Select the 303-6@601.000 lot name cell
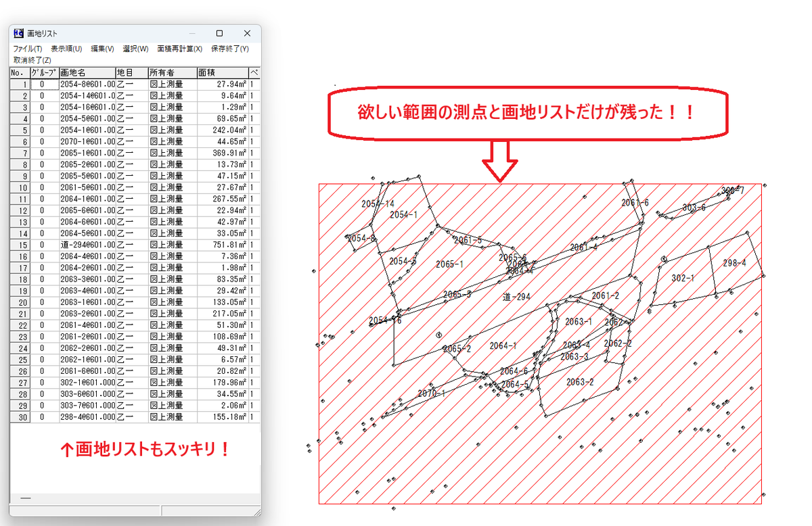The image size is (812, 526). (x=87, y=394)
